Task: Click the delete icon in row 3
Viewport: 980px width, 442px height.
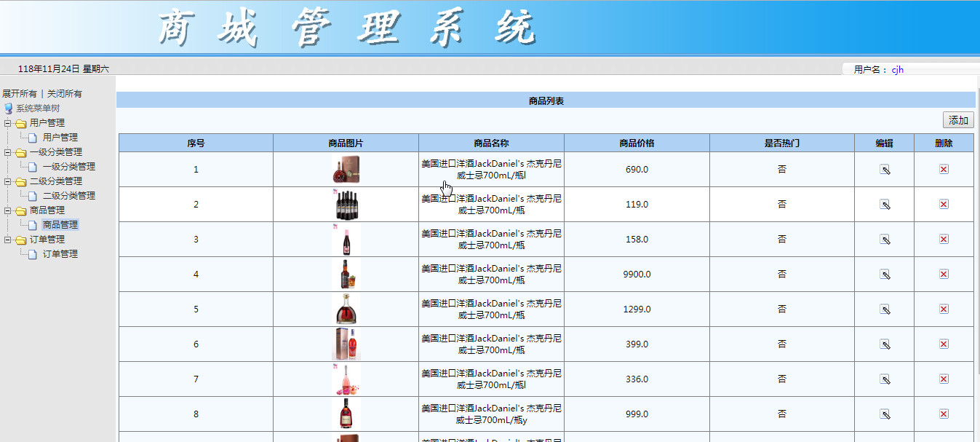Action: click(944, 240)
